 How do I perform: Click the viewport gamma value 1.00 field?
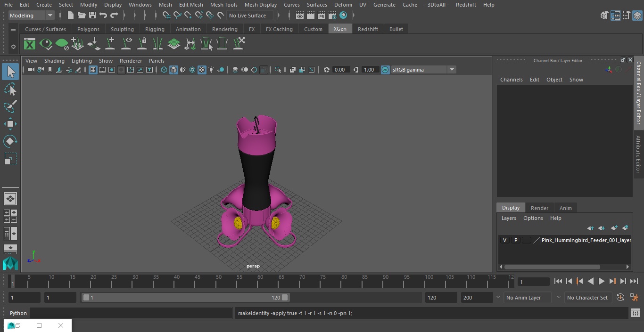coord(369,70)
